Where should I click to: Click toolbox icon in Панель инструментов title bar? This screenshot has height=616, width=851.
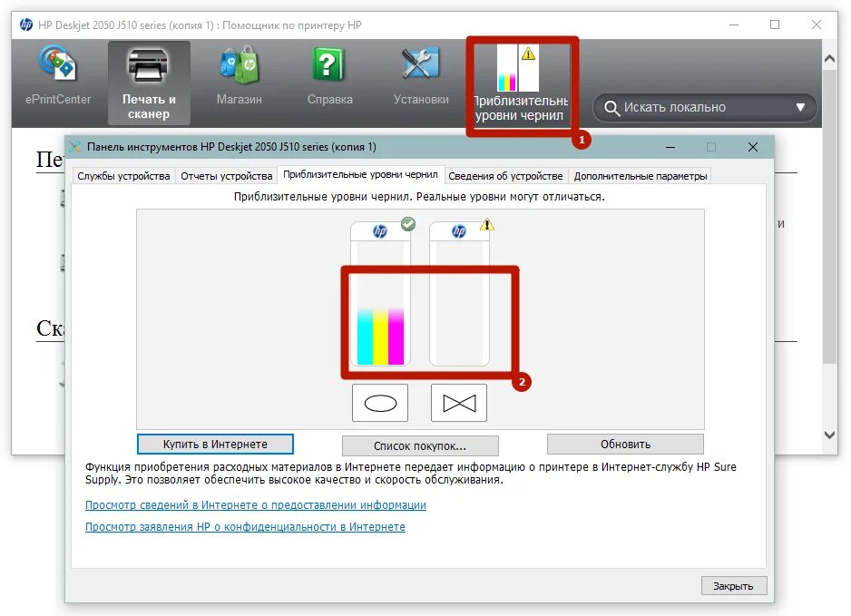click(75, 147)
